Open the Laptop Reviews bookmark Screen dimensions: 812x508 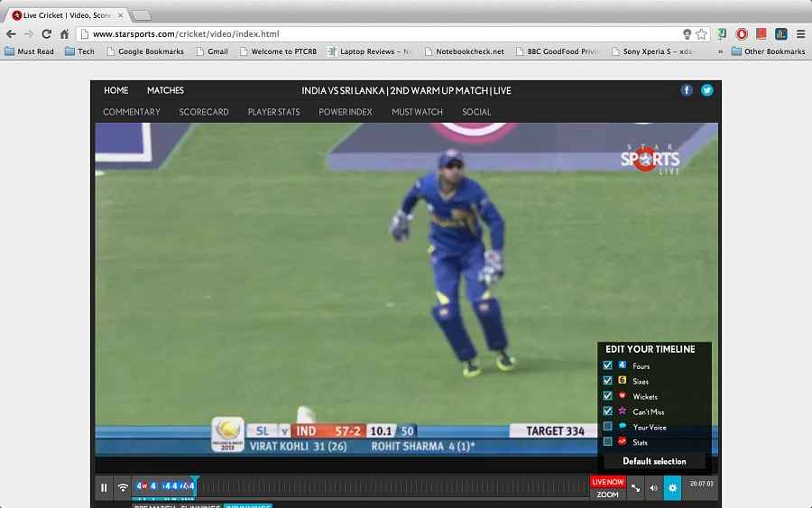(370, 51)
